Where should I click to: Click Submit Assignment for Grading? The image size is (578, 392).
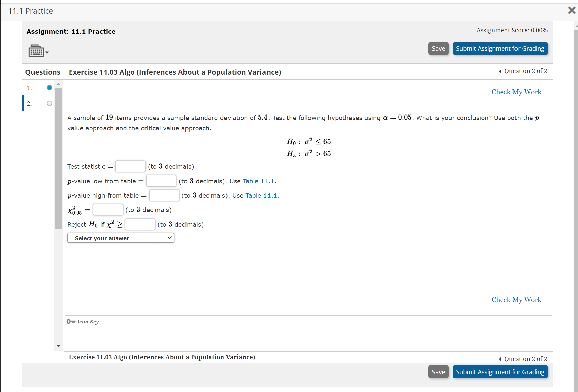[x=500, y=48]
